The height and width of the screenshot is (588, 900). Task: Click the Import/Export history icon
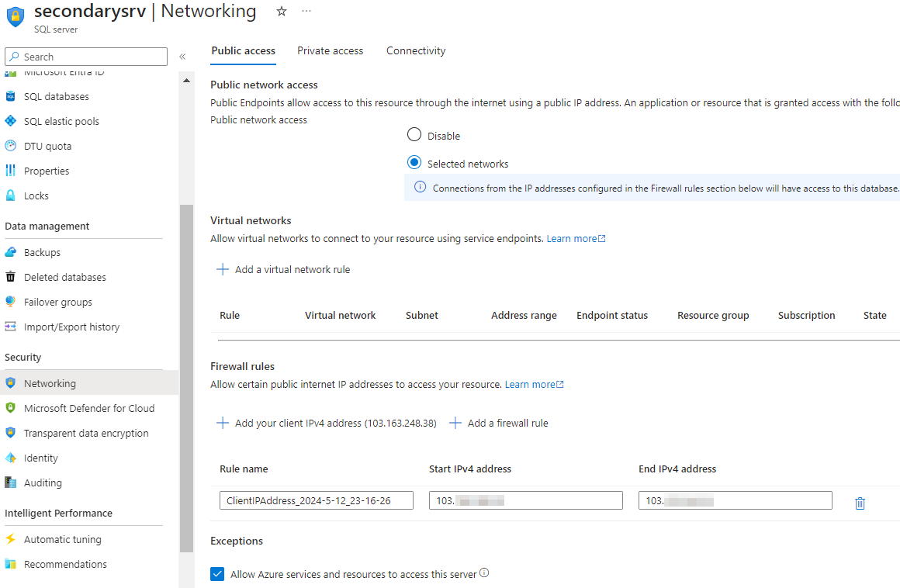pos(10,327)
